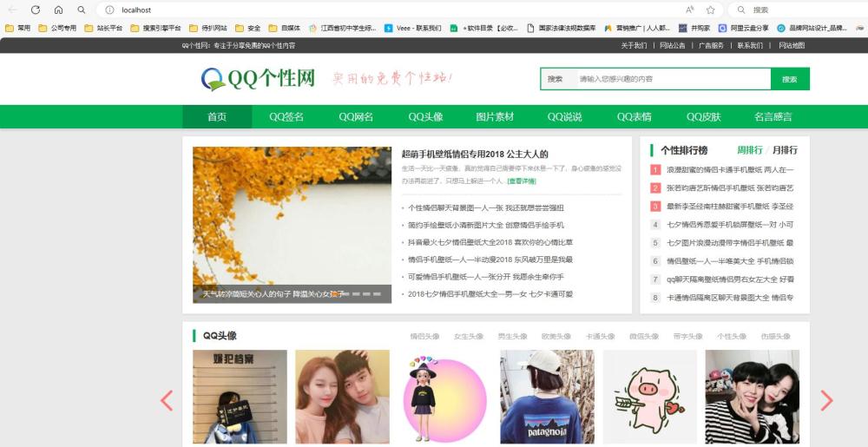Switch ranking to 月排行 tab
Viewport: 868px width, 447px height.
(x=785, y=150)
